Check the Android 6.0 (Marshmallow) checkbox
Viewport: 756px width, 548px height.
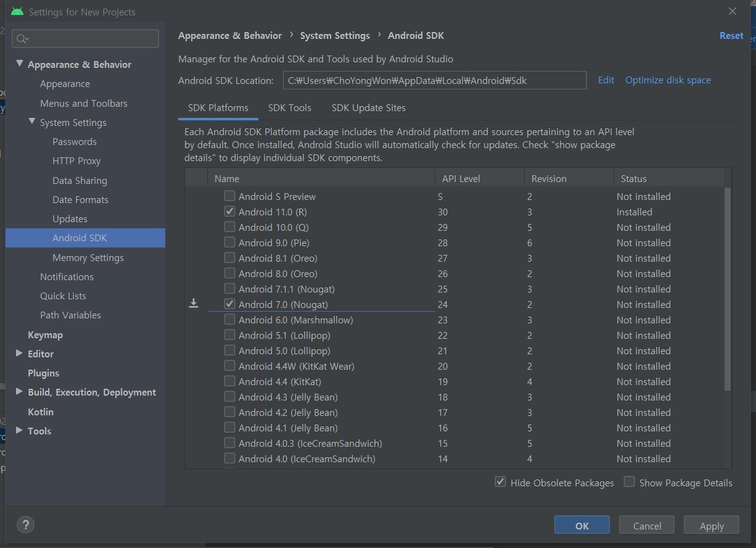pyautogui.click(x=229, y=319)
